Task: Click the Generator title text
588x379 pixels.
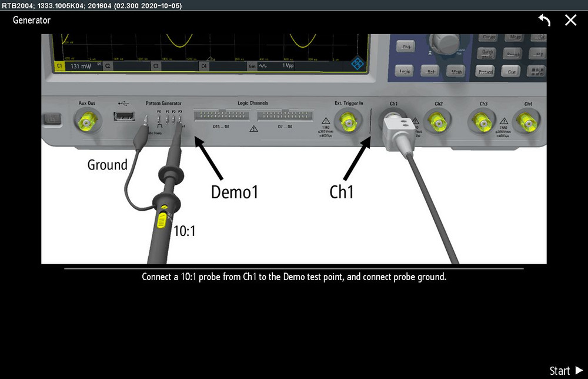Action: (32, 20)
